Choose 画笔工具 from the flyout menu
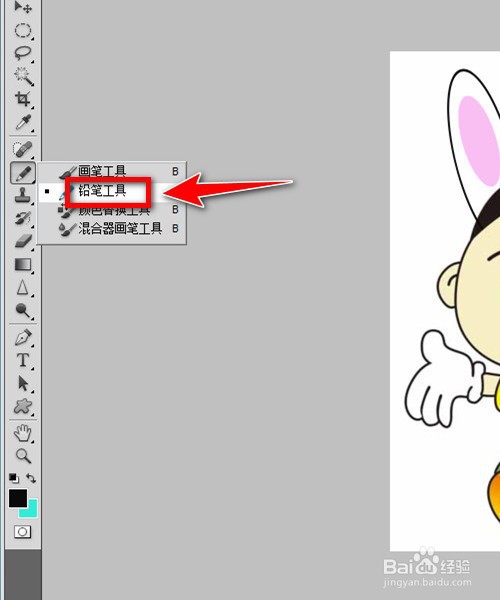The height and width of the screenshot is (600, 500). click(x=112, y=171)
